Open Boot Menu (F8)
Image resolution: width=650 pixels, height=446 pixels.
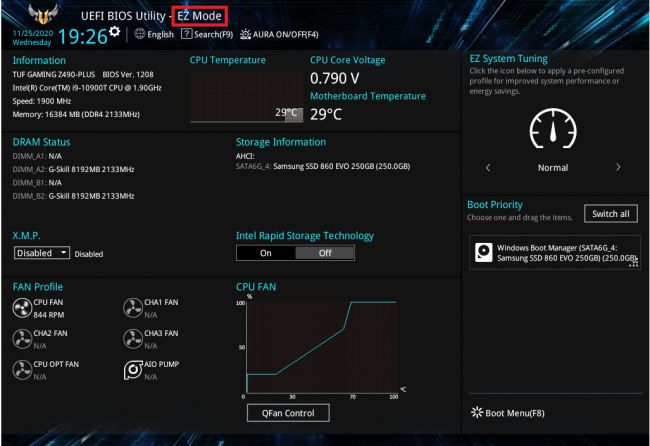(508, 413)
